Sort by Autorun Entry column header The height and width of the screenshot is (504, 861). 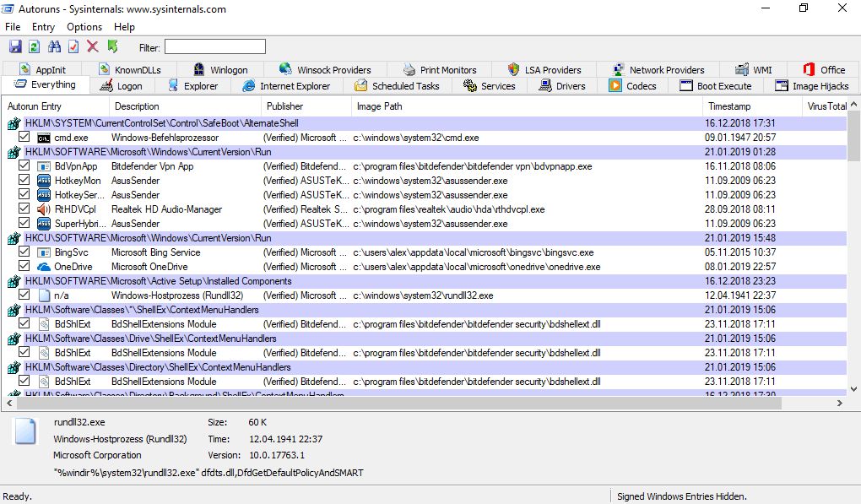(56, 106)
